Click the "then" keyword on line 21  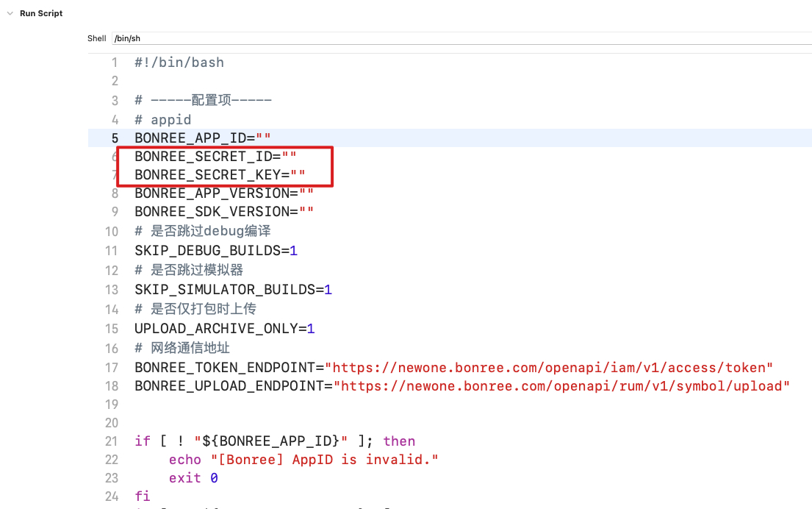pos(399,441)
